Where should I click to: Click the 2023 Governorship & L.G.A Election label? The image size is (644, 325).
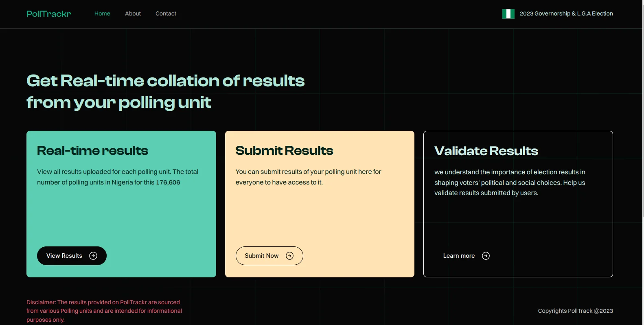tap(566, 13)
